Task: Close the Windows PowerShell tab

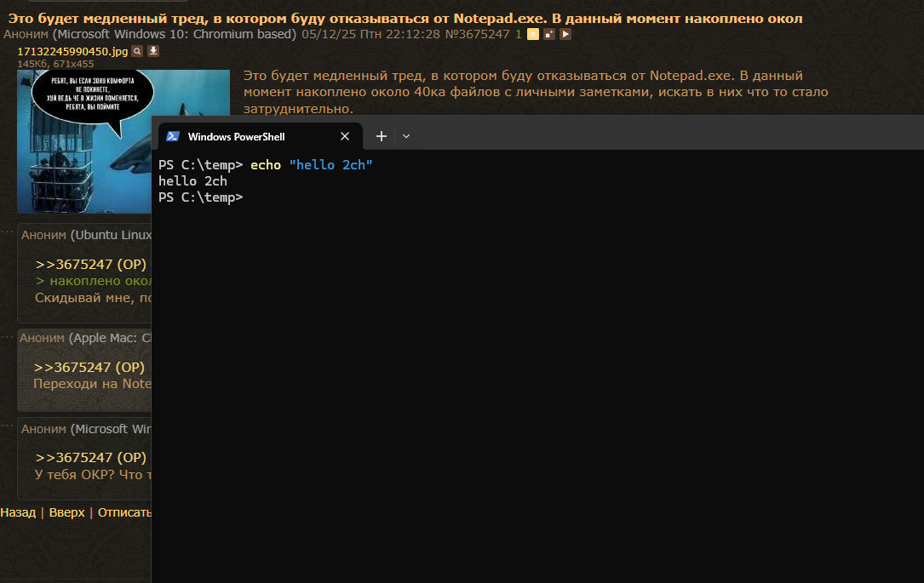Action: click(345, 136)
